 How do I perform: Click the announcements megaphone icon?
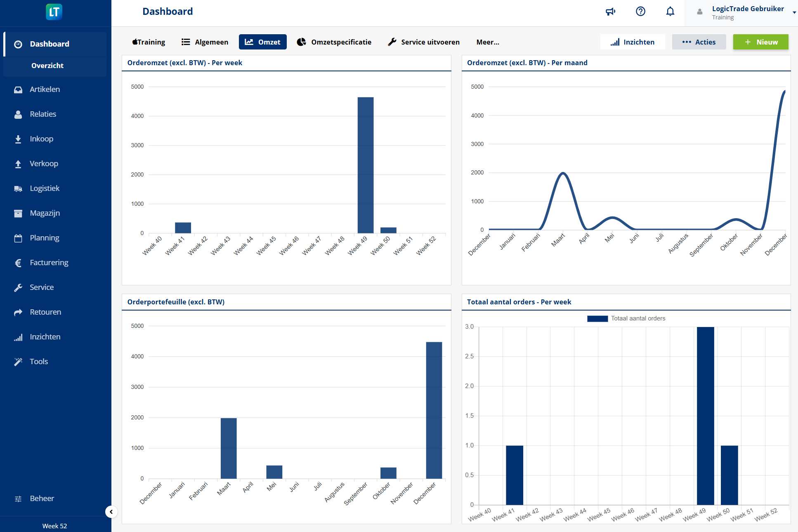click(611, 11)
